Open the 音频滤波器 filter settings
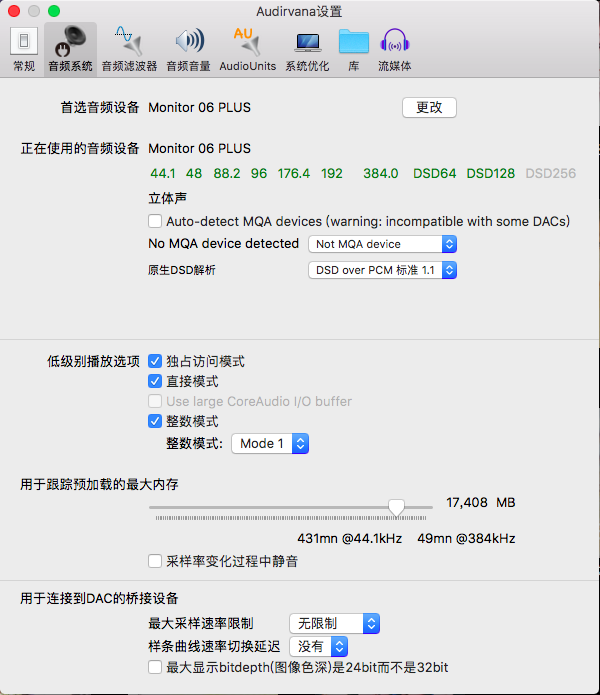This screenshot has height=695, width=600. [129, 49]
